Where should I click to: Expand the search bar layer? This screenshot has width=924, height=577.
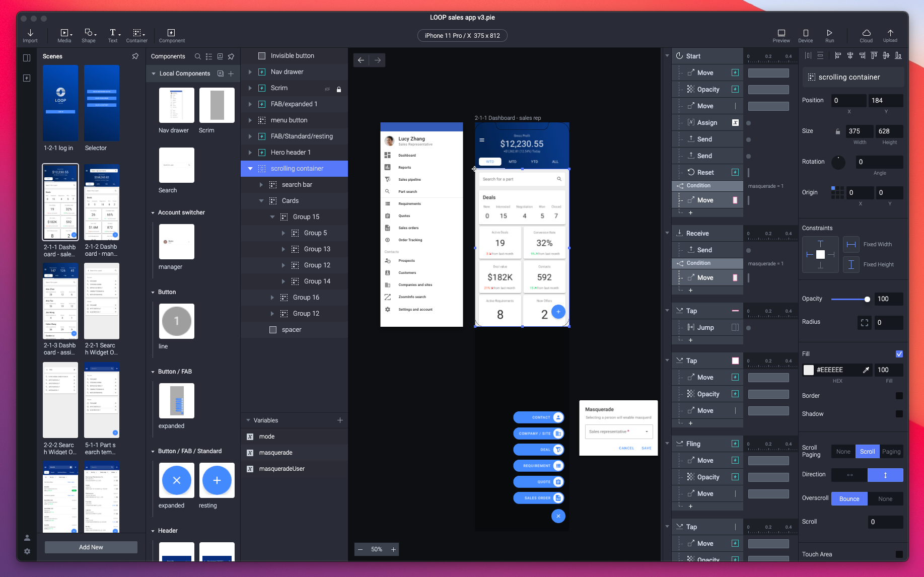(x=261, y=185)
